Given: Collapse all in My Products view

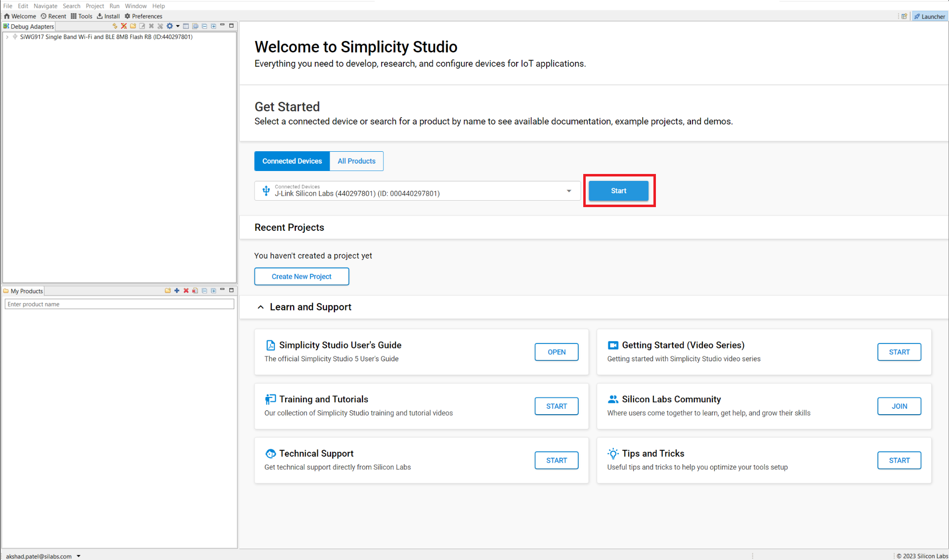Looking at the screenshot, I should coord(204,291).
